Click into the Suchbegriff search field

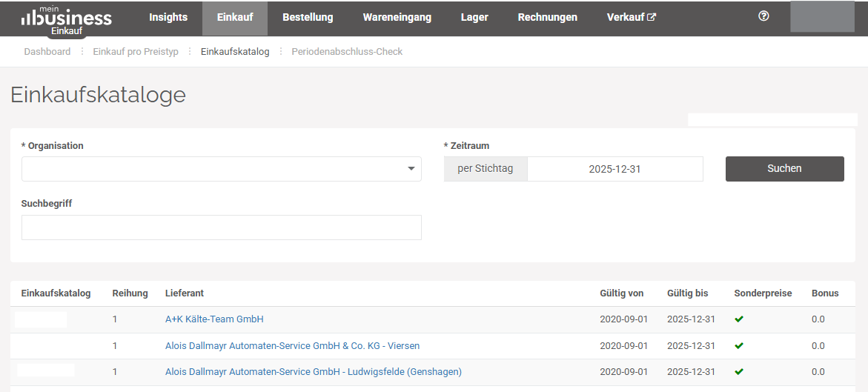point(222,227)
